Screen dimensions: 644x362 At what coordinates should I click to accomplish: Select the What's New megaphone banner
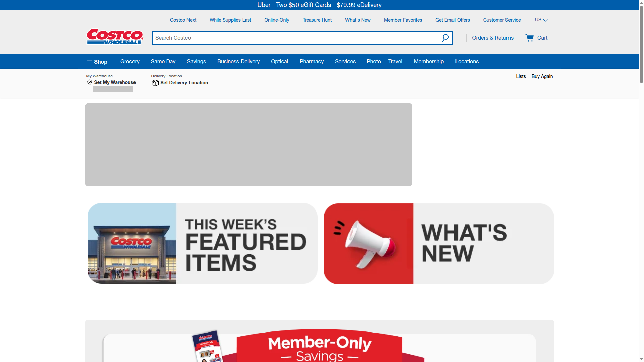click(438, 243)
